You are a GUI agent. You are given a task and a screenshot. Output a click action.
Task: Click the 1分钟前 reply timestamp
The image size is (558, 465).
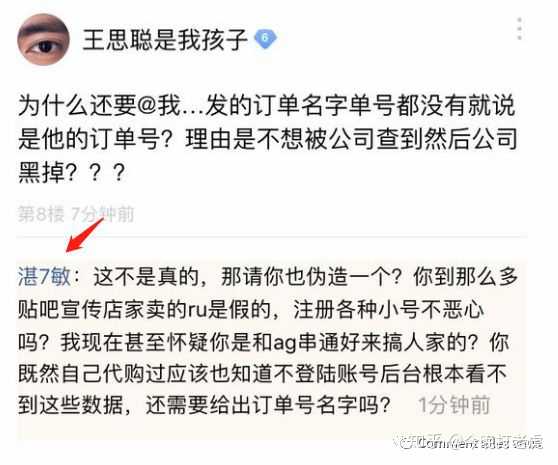pyautogui.click(x=454, y=405)
